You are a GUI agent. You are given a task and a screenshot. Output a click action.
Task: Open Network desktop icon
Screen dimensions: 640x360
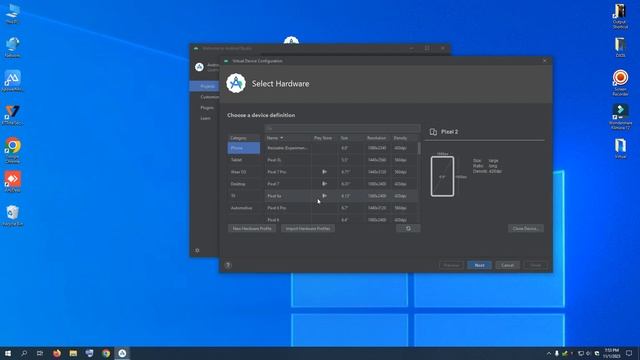pyautogui.click(x=13, y=47)
